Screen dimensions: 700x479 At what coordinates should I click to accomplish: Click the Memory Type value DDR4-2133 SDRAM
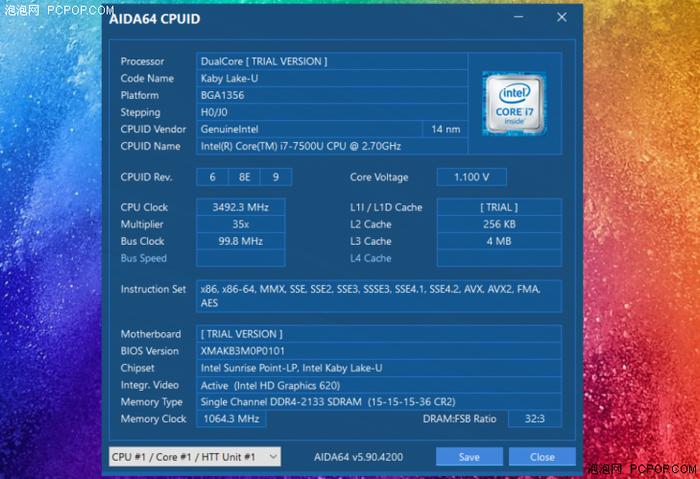379,402
